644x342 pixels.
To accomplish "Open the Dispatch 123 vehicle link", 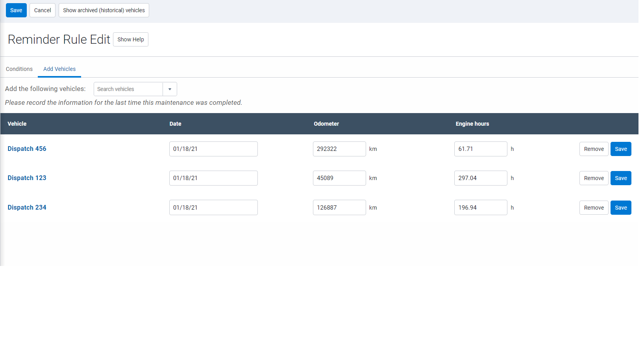I will click(27, 178).
